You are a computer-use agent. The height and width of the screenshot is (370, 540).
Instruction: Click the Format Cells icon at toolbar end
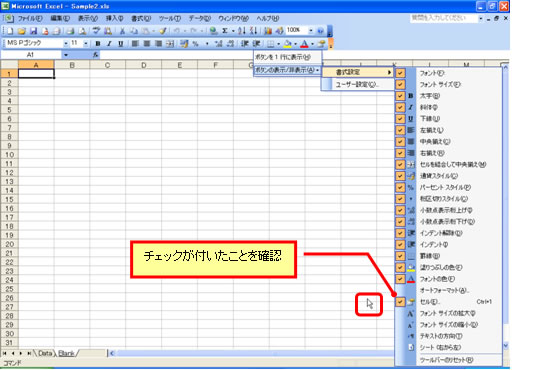(x=321, y=44)
